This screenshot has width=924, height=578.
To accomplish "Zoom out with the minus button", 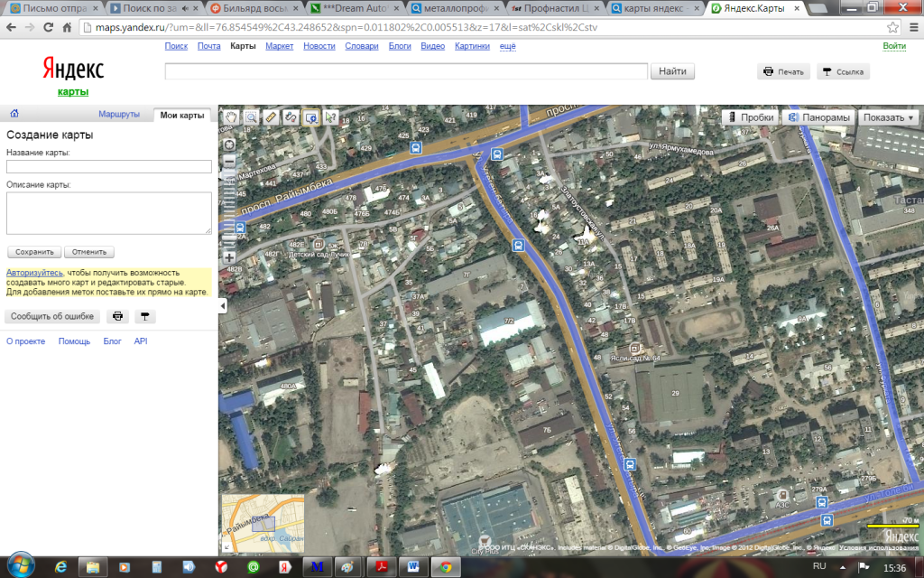I will (x=229, y=161).
